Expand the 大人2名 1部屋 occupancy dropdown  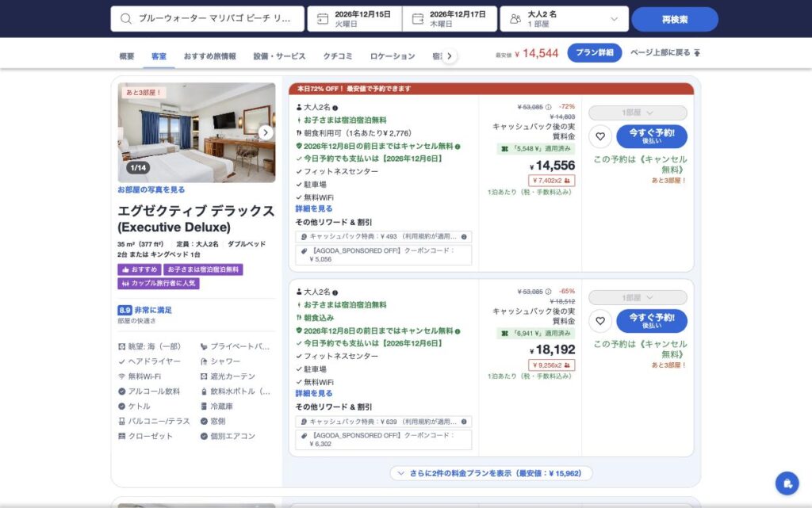point(564,19)
